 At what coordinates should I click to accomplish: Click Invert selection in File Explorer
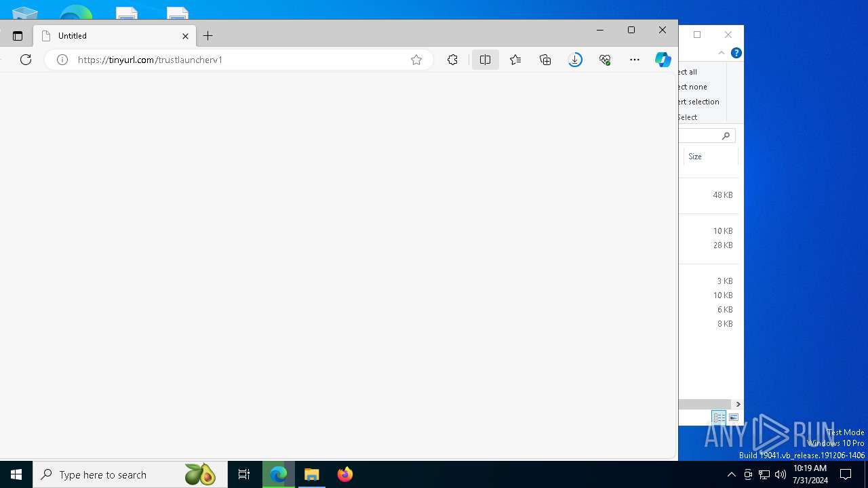point(698,102)
